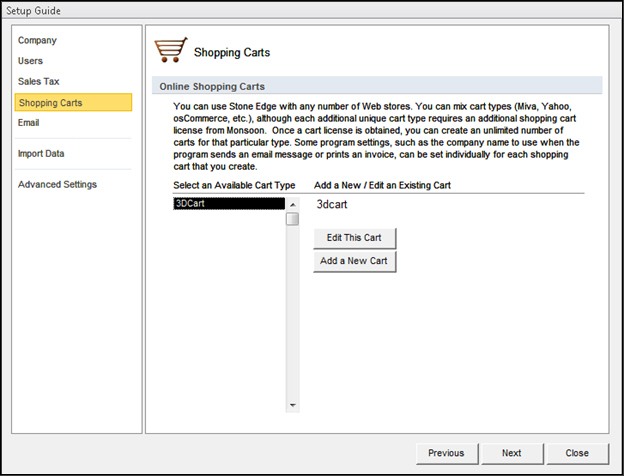
Task: Click the Add a New Cart button
Action: point(354,261)
